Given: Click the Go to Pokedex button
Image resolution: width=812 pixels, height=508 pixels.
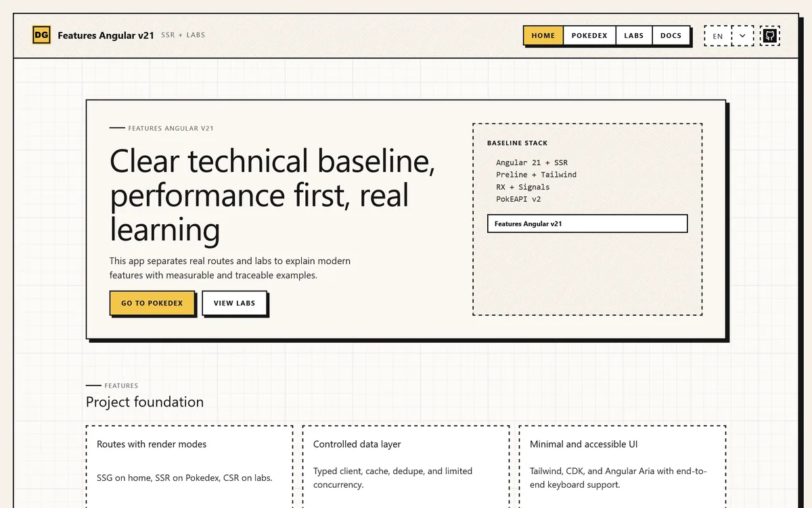Looking at the screenshot, I should pos(152,303).
